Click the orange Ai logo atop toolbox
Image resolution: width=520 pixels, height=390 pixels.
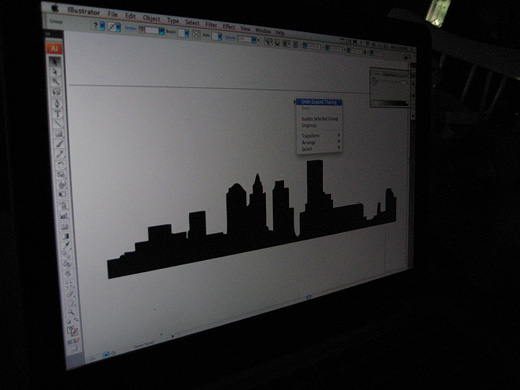click(x=54, y=49)
